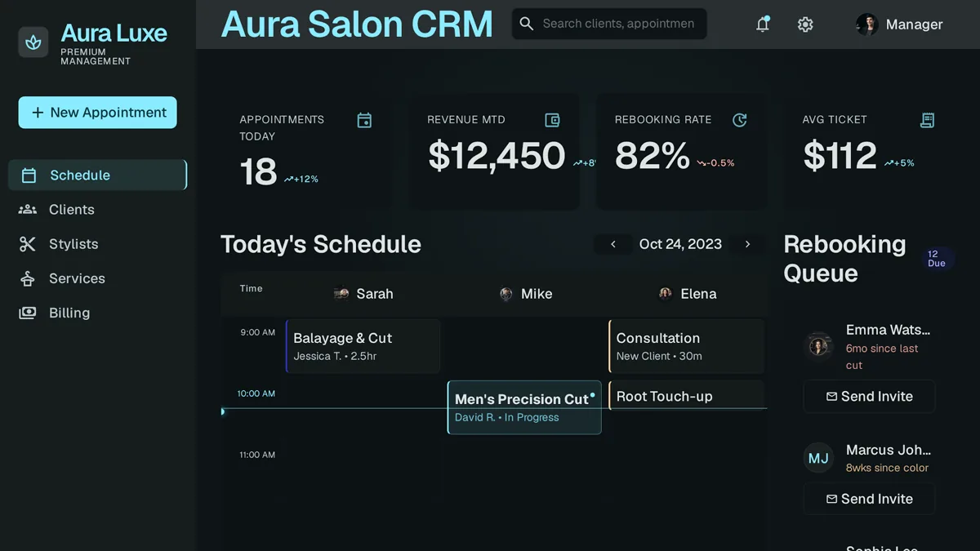Screen dimensions: 980x551
Task: Click Marcus's MJ initials avatar
Action: click(818, 458)
